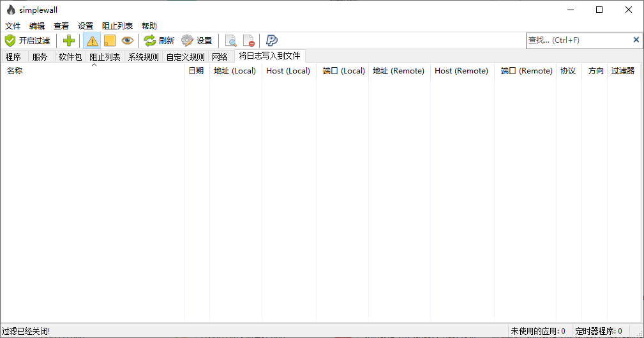Click the green plus create rule icon
The height and width of the screenshot is (338, 644).
69,41
